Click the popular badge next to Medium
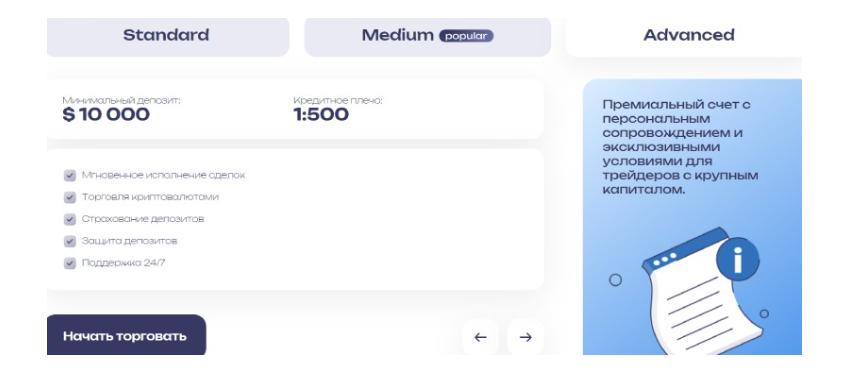 (466, 36)
